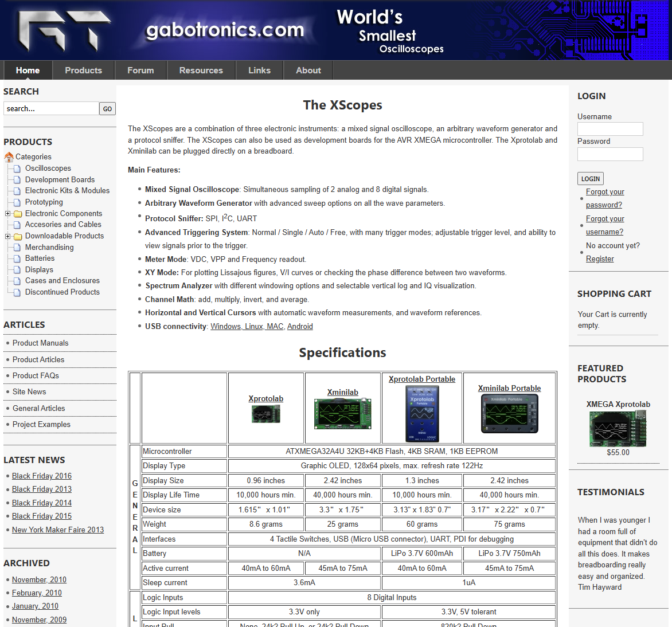
Task: Open the Resources menu item
Action: [201, 70]
